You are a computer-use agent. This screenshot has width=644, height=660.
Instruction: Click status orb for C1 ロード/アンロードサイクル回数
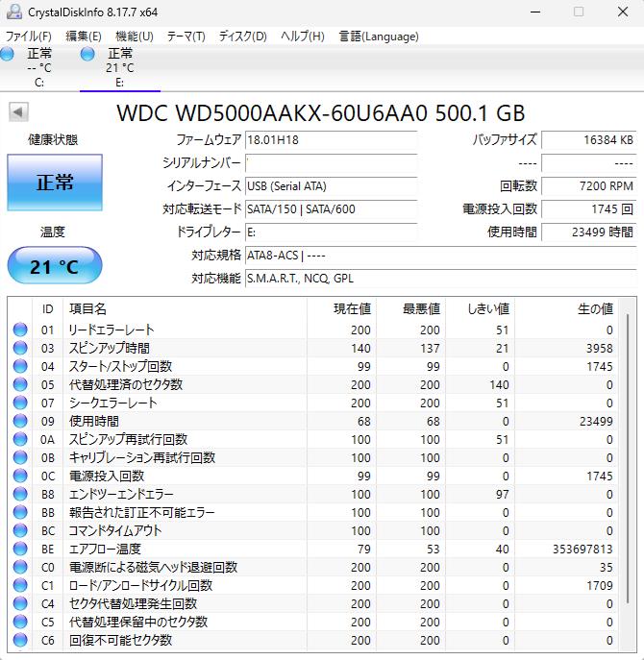pyautogui.click(x=20, y=585)
